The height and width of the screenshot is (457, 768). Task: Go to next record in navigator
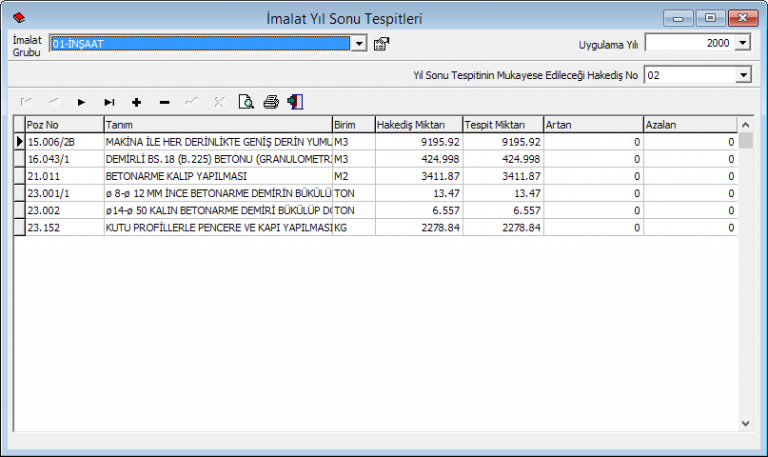[82, 102]
